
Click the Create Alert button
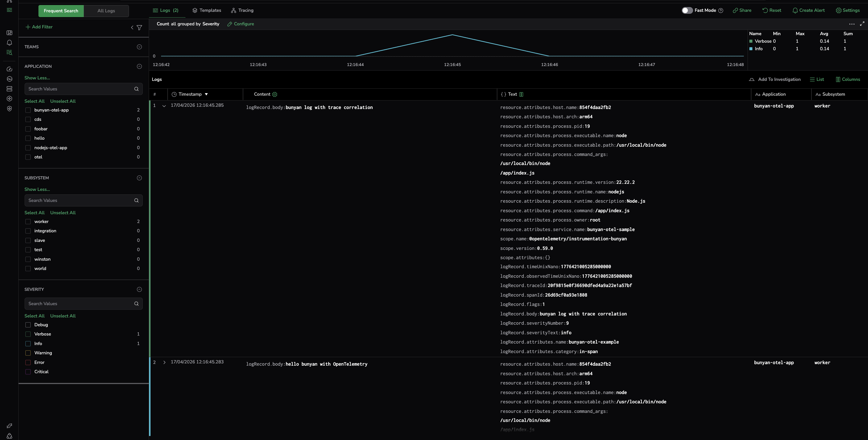coord(808,11)
